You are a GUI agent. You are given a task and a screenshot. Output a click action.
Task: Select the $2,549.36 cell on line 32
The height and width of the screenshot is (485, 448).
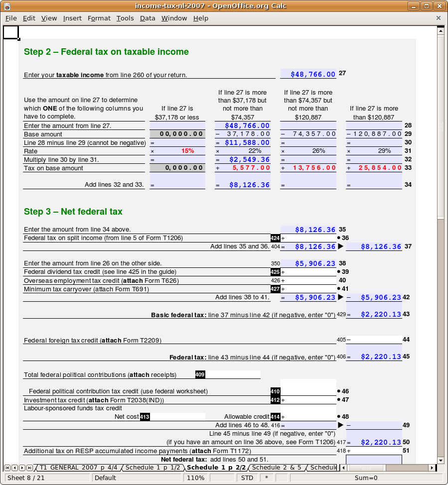tap(243, 160)
